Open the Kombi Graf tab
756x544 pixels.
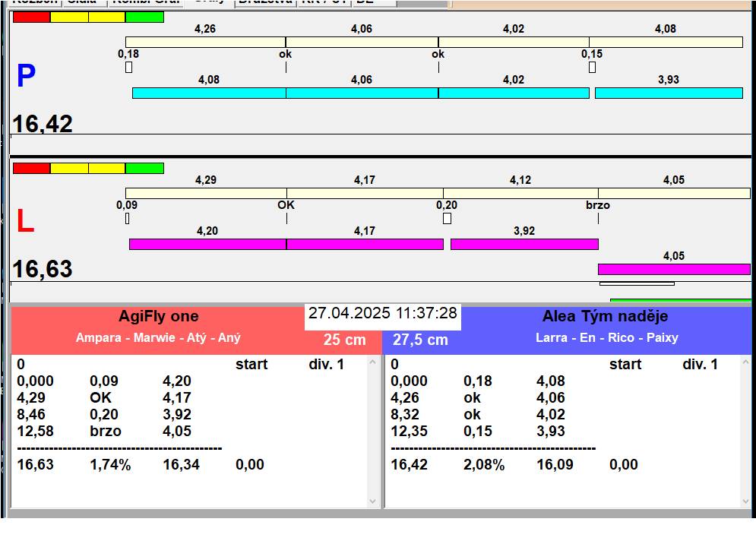144,2
